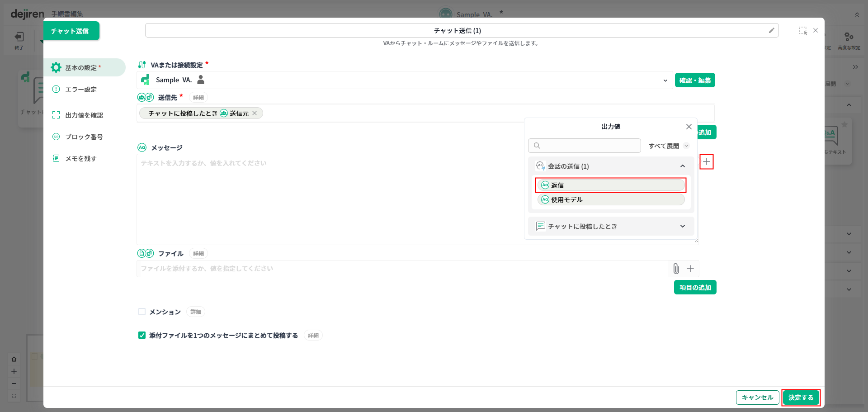The width and height of the screenshot is (868, 412).
Task: Close the 出力値 popup panel
Action: [x=689, y=127]
